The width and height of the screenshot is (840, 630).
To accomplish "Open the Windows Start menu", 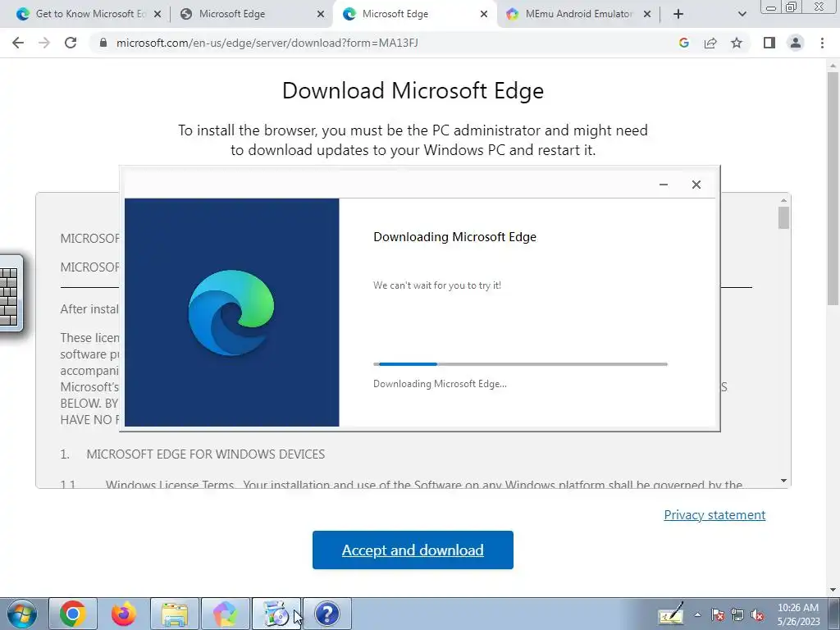I will click(x=22, y=614).
